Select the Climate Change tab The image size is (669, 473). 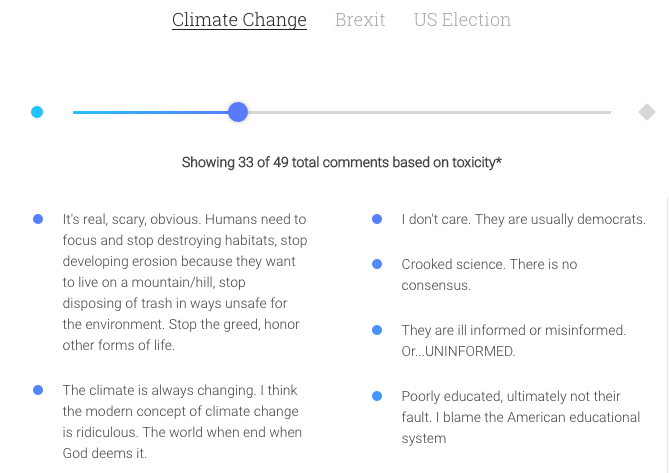[x=239, y=20]
